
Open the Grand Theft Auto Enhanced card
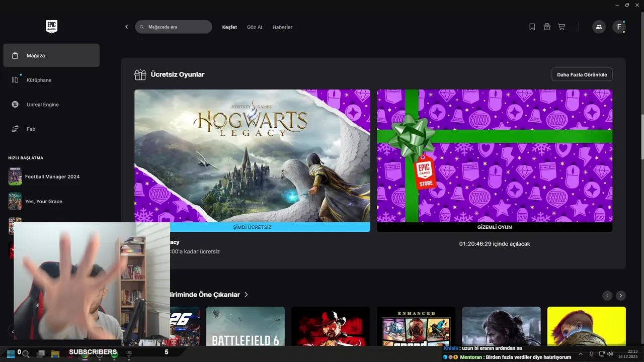point(416,326)
